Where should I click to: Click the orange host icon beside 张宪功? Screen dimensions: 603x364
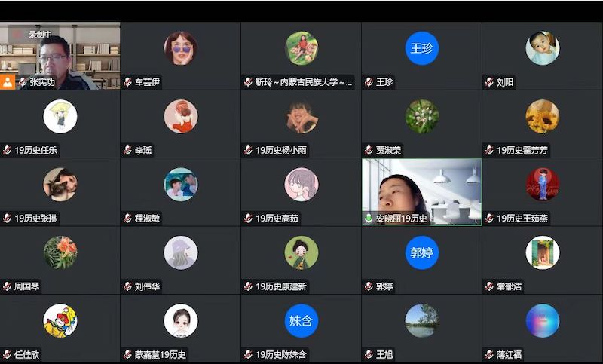click(x=8, y=82)
